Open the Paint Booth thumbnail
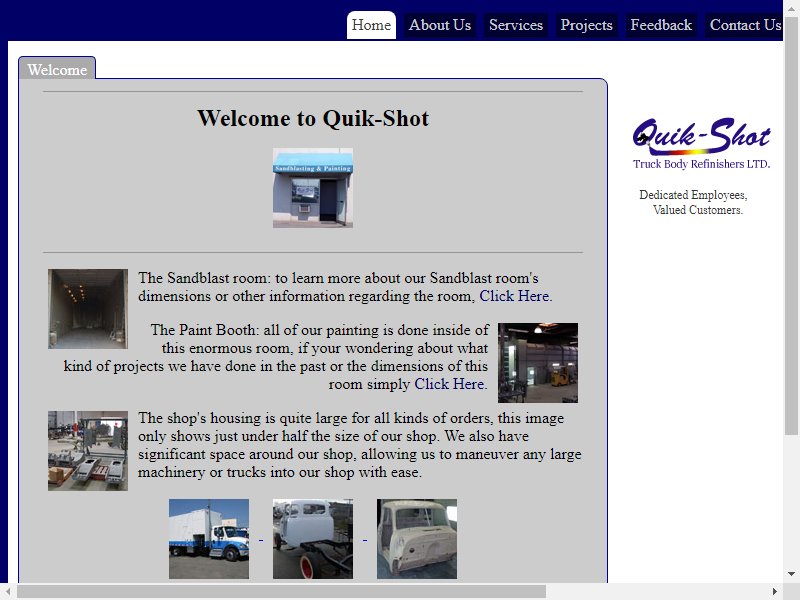 tap(538, 362)
